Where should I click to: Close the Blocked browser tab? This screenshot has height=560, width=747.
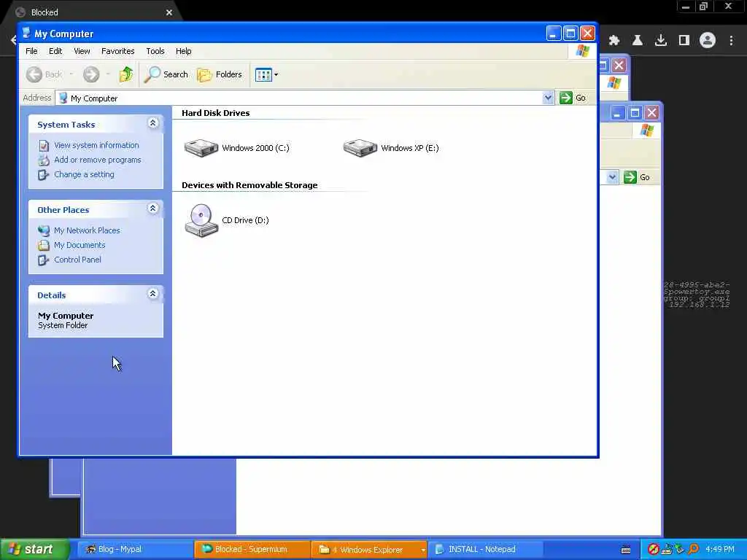point(169,12)
